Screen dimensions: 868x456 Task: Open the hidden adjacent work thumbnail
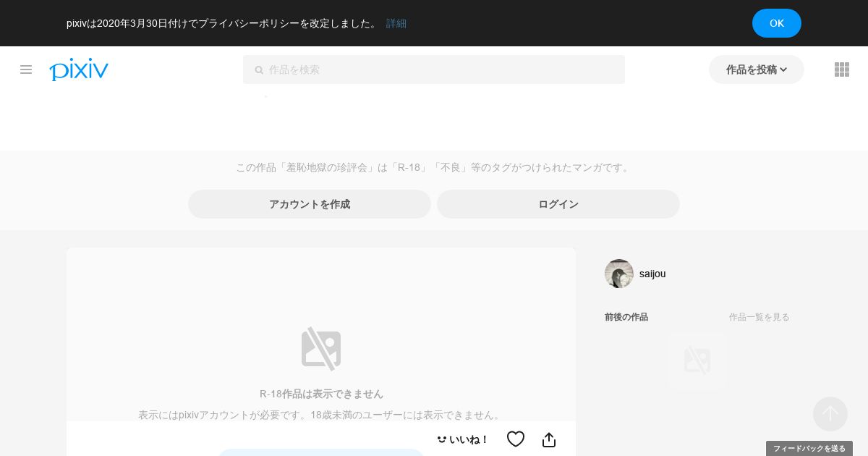(x=697, y=360)
